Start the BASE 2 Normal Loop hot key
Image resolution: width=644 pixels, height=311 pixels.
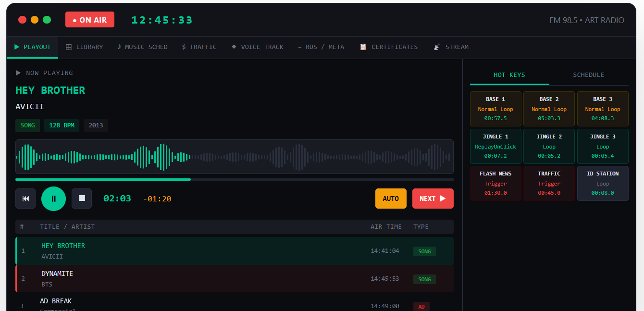(x=549, y=109)
